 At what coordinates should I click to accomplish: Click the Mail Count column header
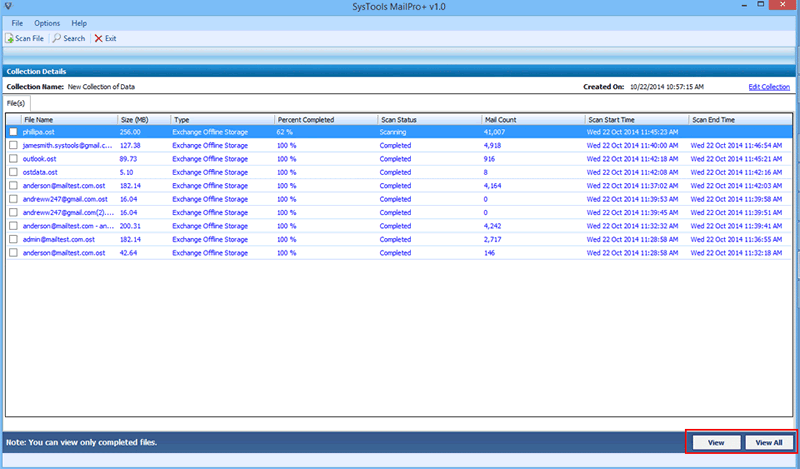pyautogui.click(x=533, y=119)
